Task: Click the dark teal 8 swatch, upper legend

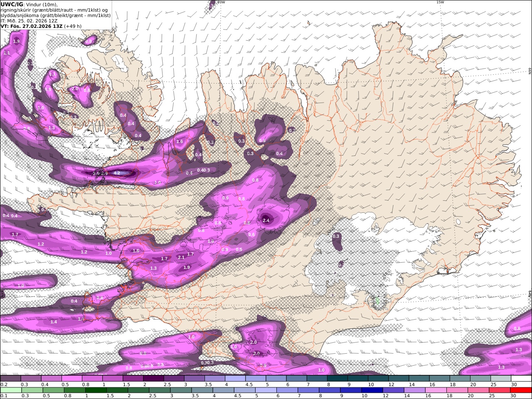Action: [x=337, y=379]
